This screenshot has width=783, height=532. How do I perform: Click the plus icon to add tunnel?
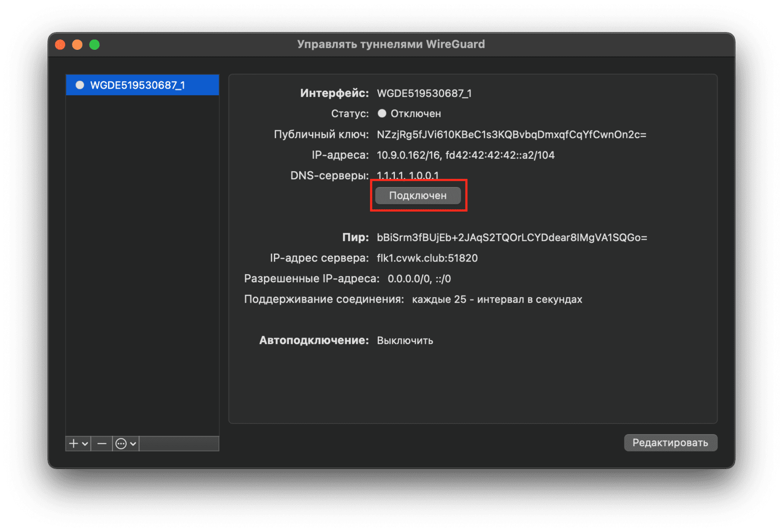point(73,443)
